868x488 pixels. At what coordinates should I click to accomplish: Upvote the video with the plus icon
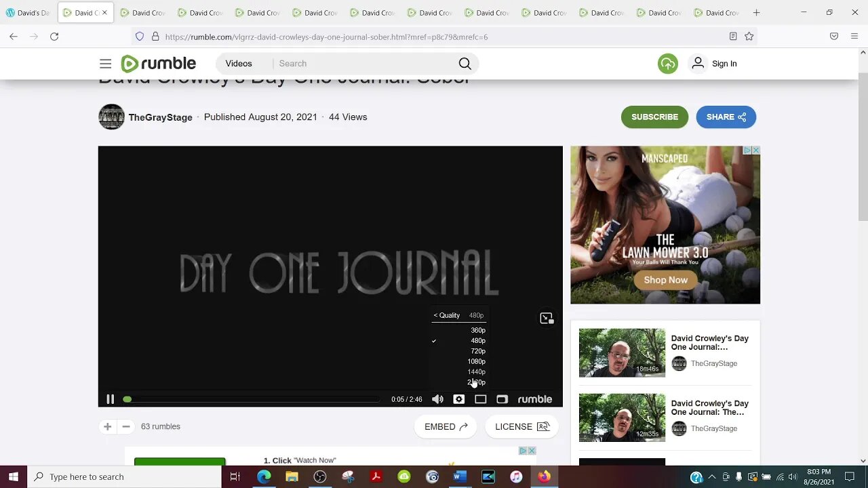(107, 426)
